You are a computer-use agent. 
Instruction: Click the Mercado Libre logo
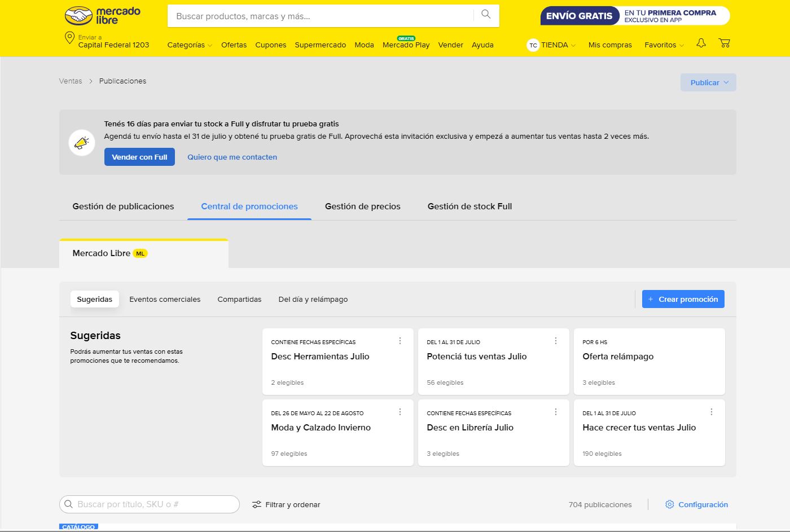point(102,16)
